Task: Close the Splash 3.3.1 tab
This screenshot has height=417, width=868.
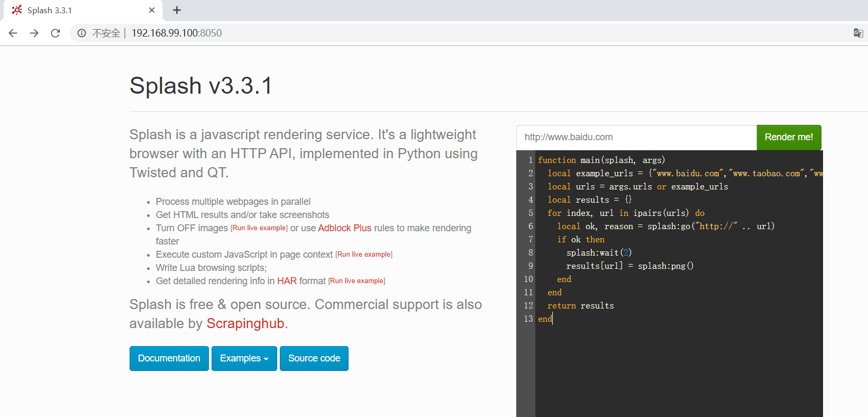Action: coord(152,10)
